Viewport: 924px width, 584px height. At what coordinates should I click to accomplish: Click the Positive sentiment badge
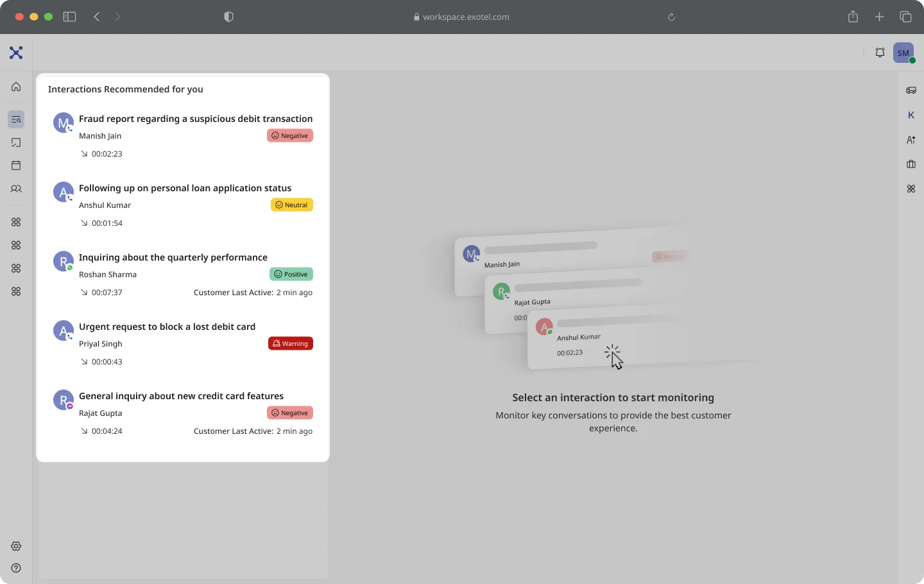point(291,274)
